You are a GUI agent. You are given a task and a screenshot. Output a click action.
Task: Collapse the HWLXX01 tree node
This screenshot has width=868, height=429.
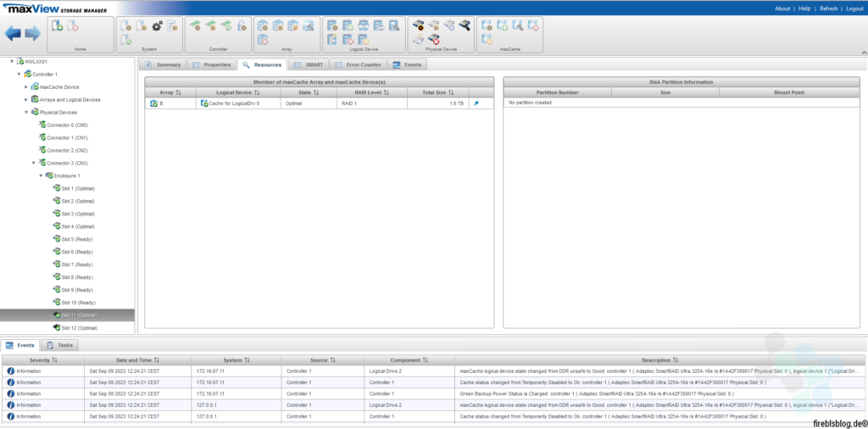[x=12, y=61]
